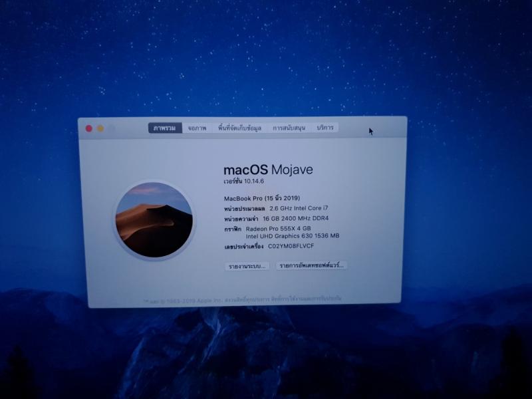Screen dimensions: 532x399
Task: Select the ภาพรวม (Overview) tab
Action: pyautogui.click(x=165, y=128)
